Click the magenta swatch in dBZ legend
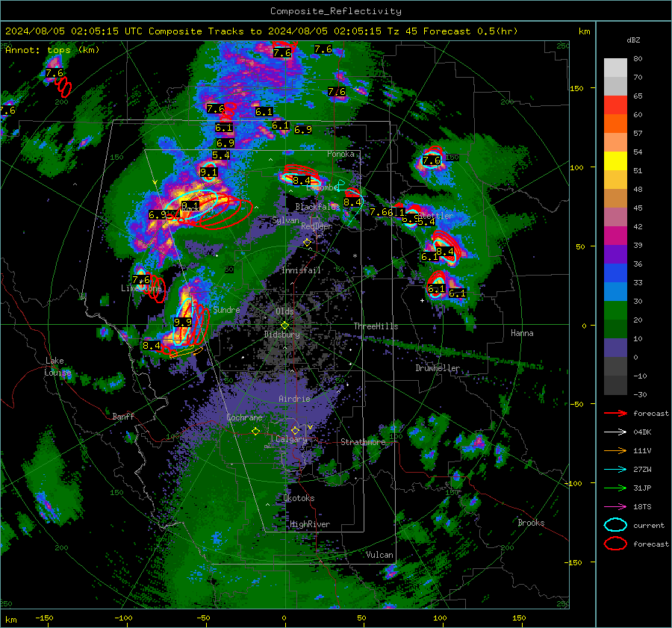Screen dimensions: 672x628 pyautogui.click(x=615, y=236)
